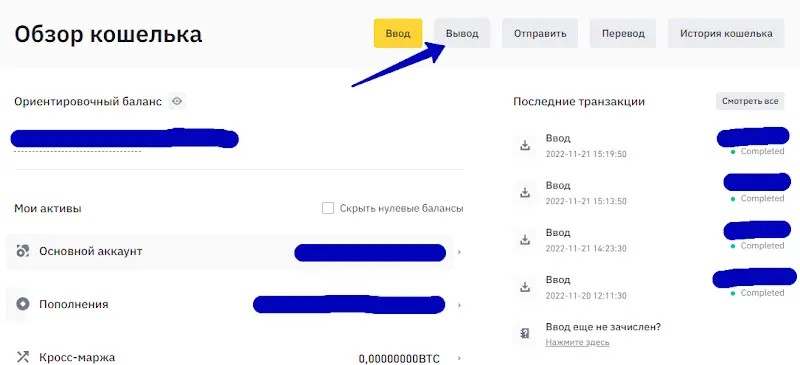The image size is (800, 365).
Task: Click the yellow Ввод deposit button
Action: tap(398, 33)
